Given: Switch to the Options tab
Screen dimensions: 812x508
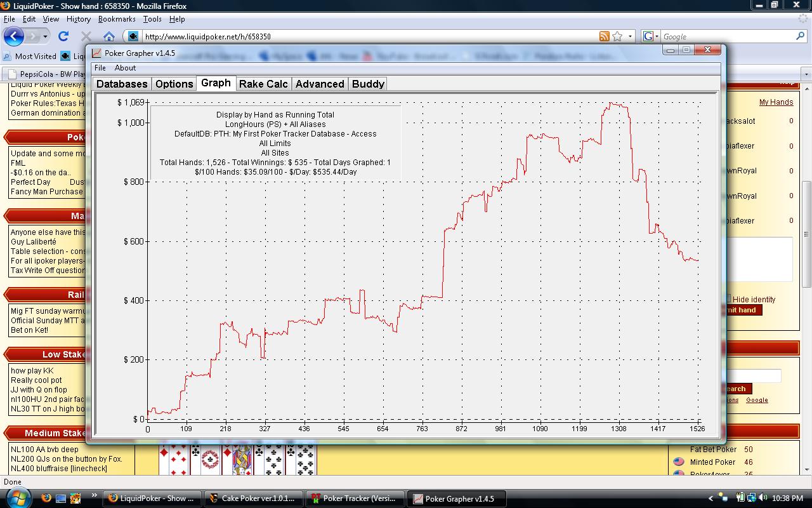Looking at the screenshot, I should point(174,84).
